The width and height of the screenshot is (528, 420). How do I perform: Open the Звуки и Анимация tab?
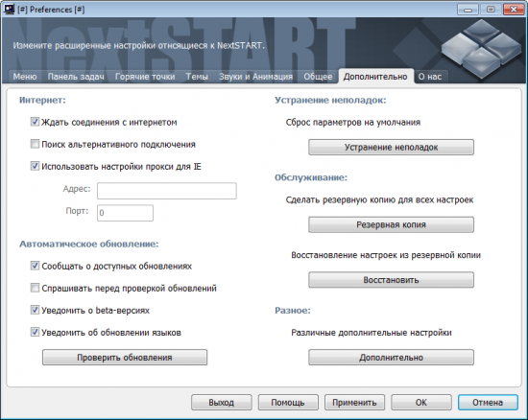[256, 77]
